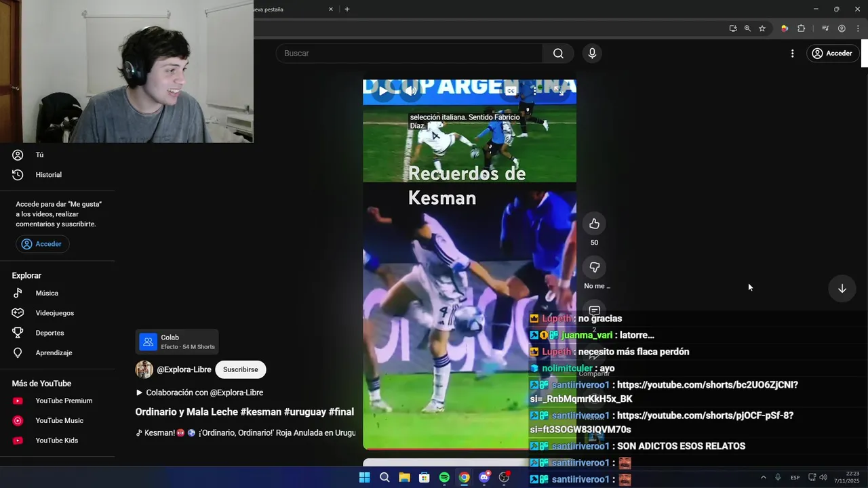Open Chrome three-dot menu
868x488 pixels.
858,28
